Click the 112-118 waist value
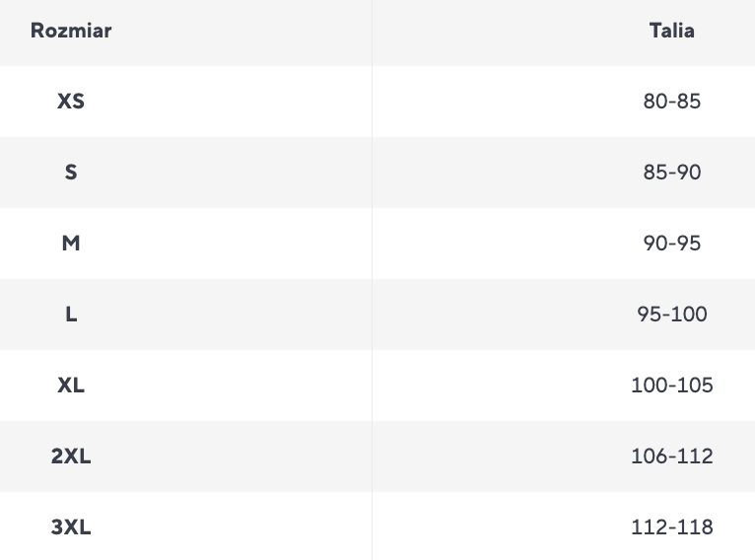755x560 pixels. 671,526
